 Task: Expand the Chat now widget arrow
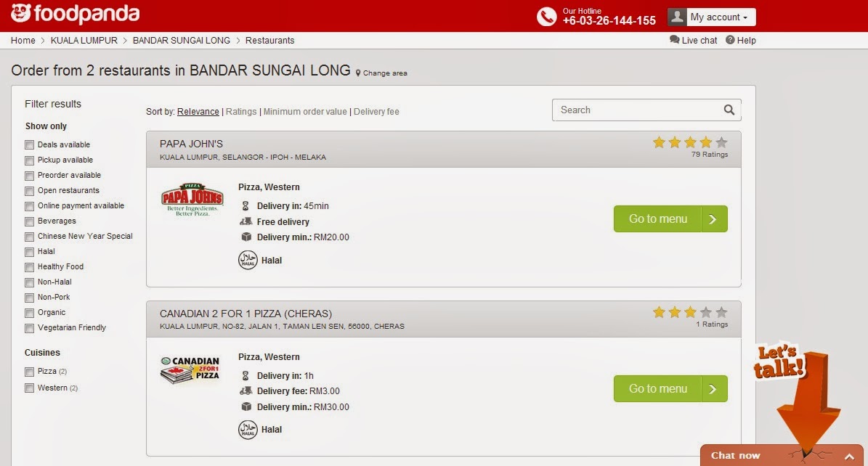[849, 457]
